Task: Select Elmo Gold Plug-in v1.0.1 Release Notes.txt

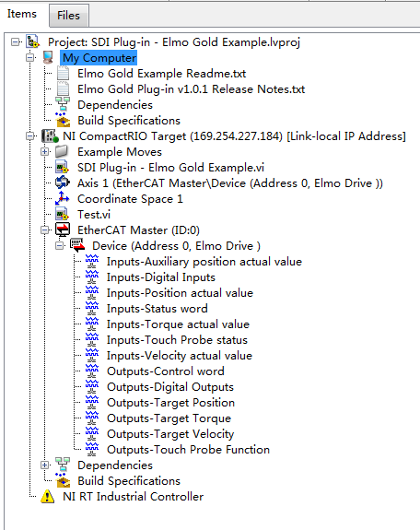Action: point(192,88)
